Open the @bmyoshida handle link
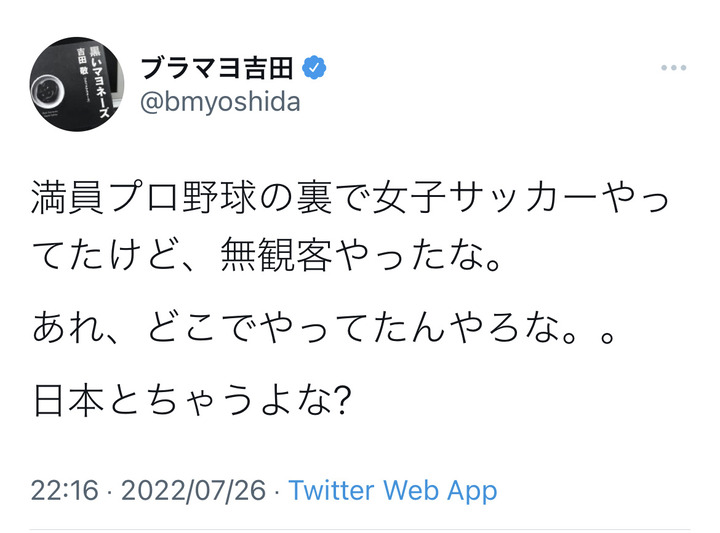This screenshot has width=720, height=533. tap(220, 101)
